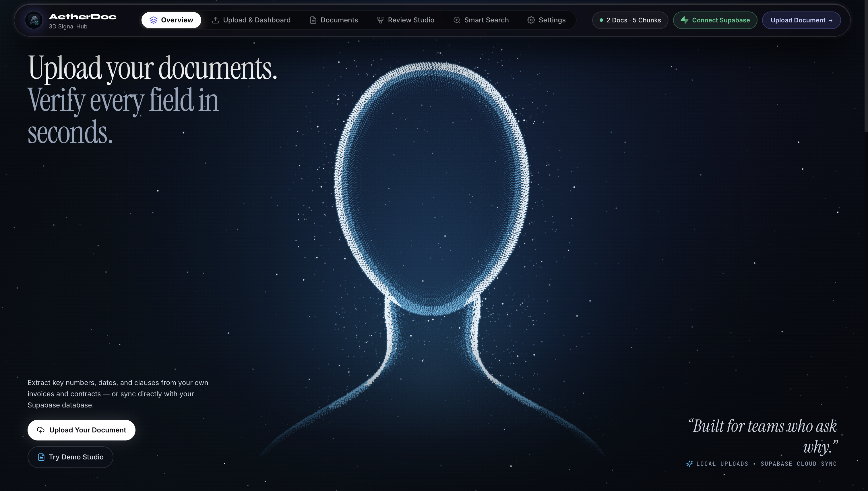Click the lightning bolt icon in Connect Supabase

[685, 20]
